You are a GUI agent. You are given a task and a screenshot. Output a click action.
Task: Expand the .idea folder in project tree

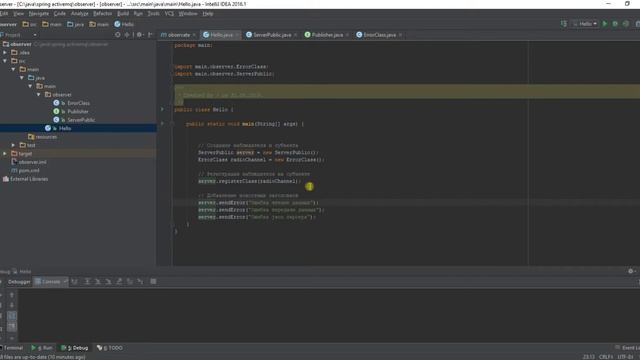(x=5, y=52)
